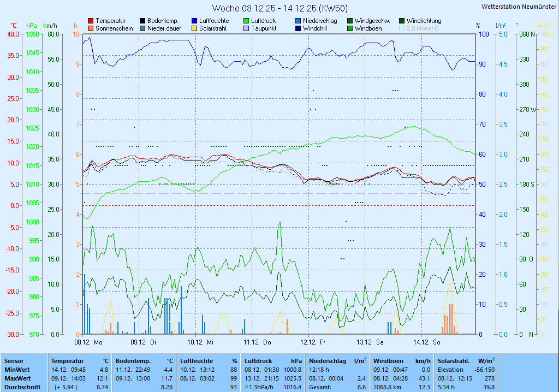Click the green Luftdruck legend icon

[x=246, y=21]
